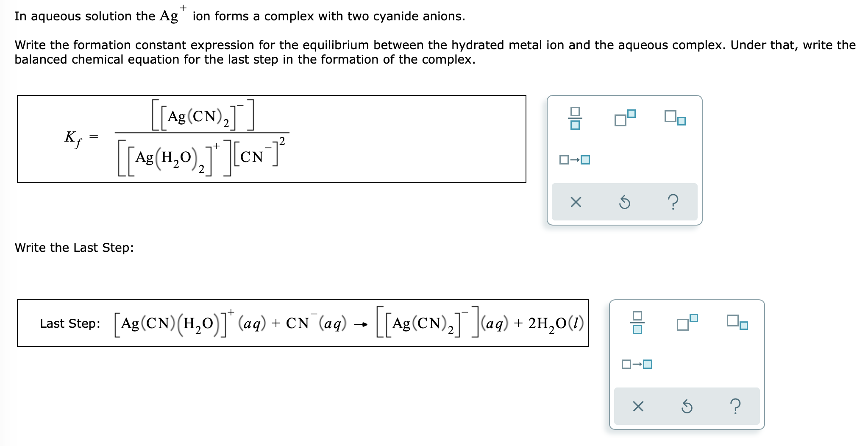Select the Last Step label text

point(70,323)
